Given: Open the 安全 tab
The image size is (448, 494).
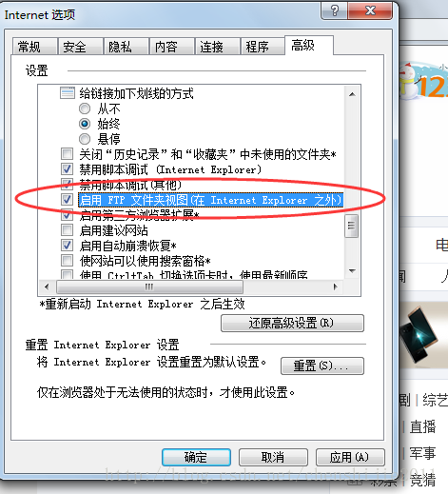Looking at the screenshot, I should coord(81,47).
